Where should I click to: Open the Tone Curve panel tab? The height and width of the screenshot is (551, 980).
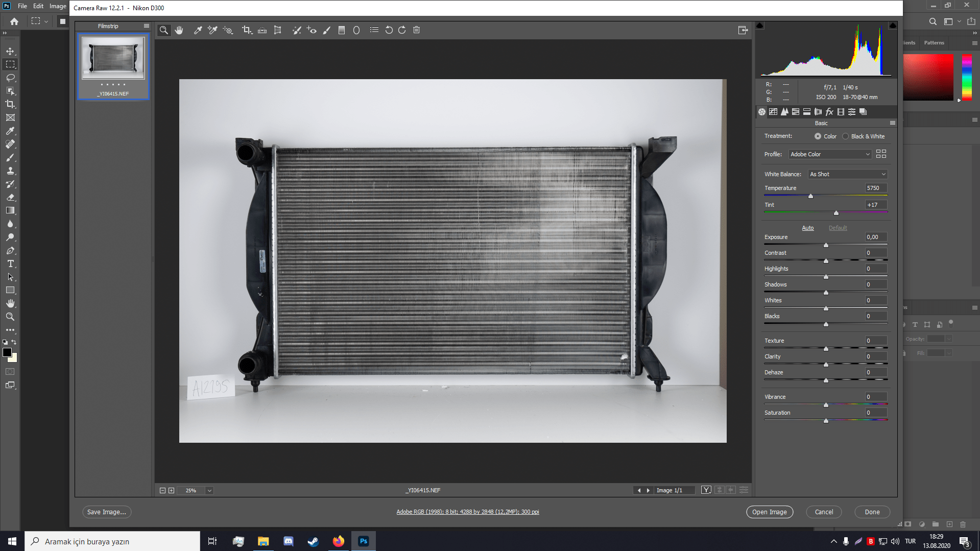click(x=773, y=112)
